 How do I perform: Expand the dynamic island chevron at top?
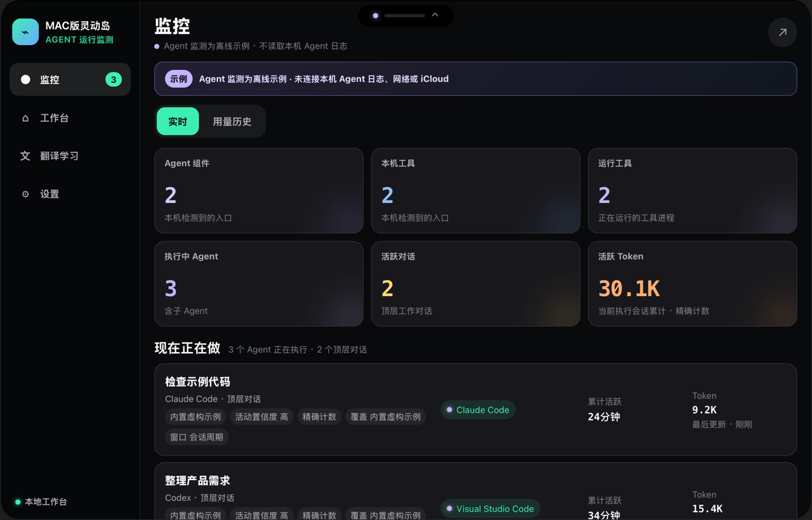point(435,15)
